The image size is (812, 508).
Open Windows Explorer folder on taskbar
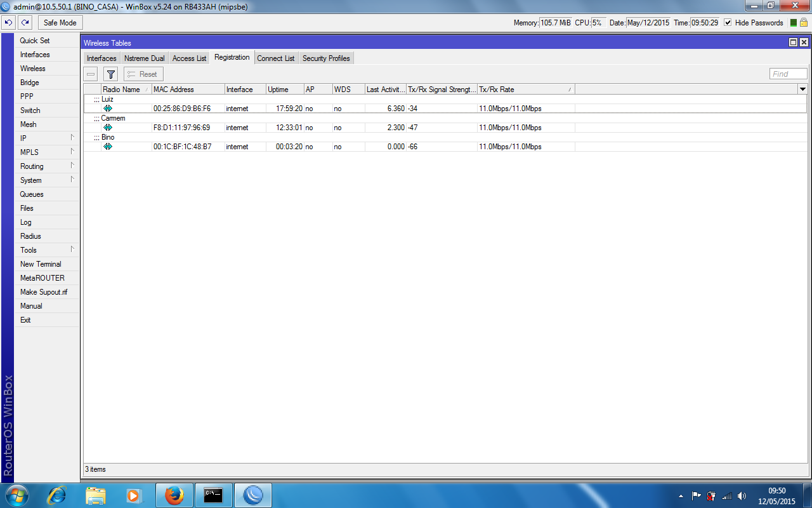96,495
